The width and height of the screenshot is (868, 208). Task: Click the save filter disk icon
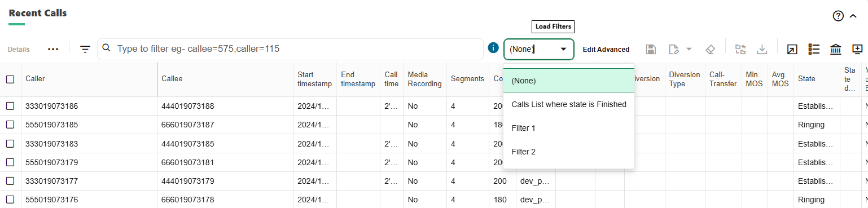click(651, 49)
